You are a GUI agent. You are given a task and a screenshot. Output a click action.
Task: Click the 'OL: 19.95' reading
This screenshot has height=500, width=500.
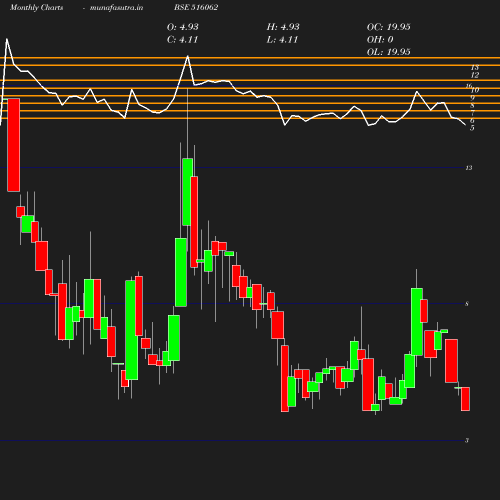389,52
